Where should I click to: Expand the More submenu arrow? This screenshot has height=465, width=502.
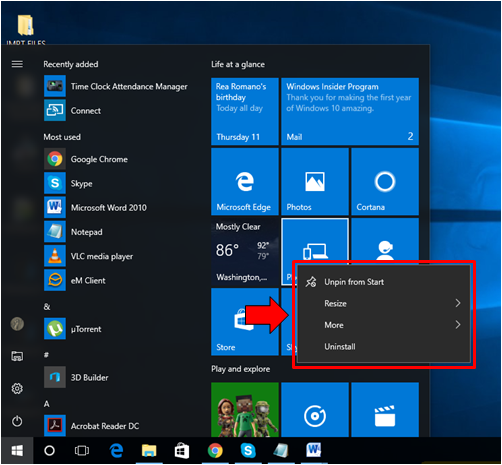[x=458, y=325]
